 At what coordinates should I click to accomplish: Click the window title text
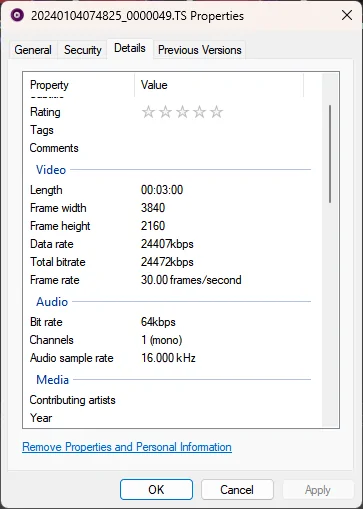pos(137,16)
